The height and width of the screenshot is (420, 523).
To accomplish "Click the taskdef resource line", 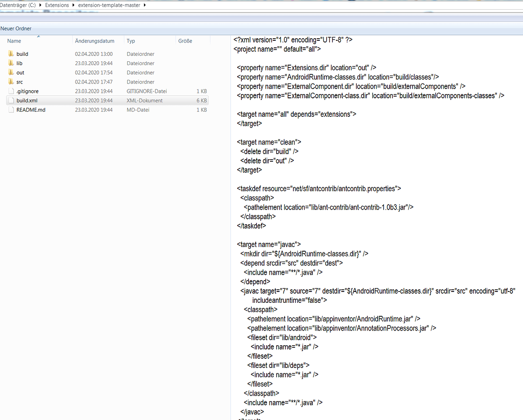I will pyautogui.click(x=319, y=189).
